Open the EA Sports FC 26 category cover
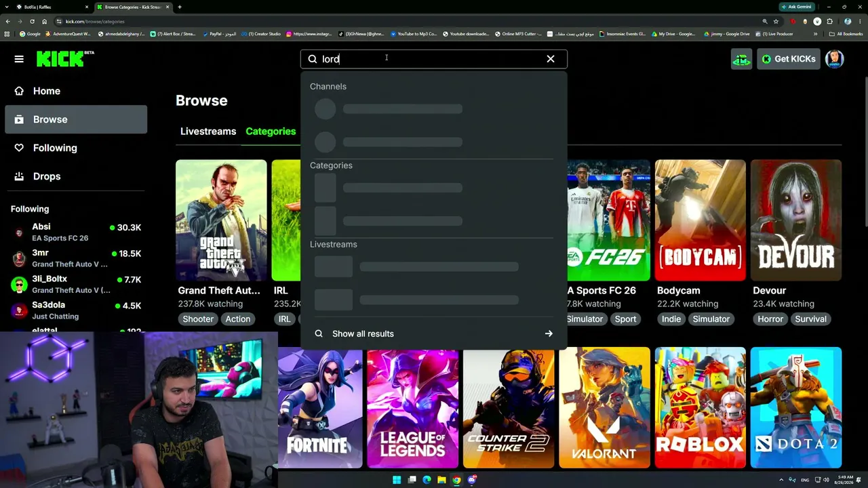Screen dimensions: 868x488 608,220
